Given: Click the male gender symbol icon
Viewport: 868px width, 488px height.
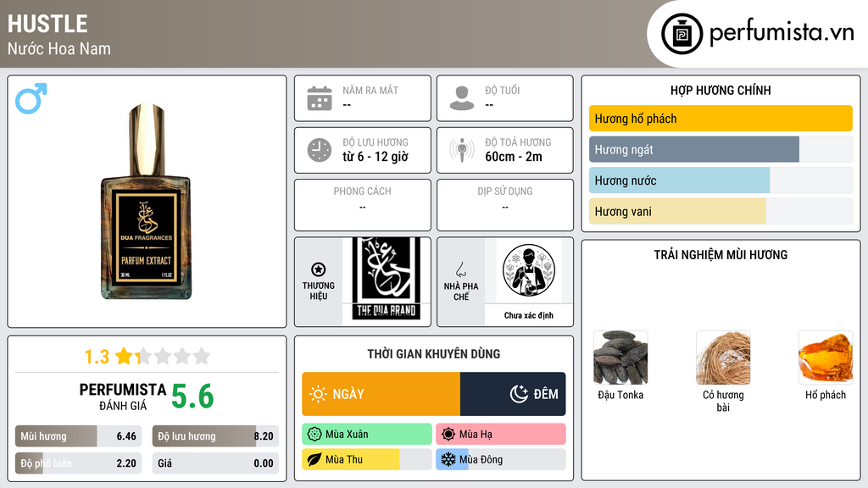Looking at the screenshot, I should click(31, 98).
